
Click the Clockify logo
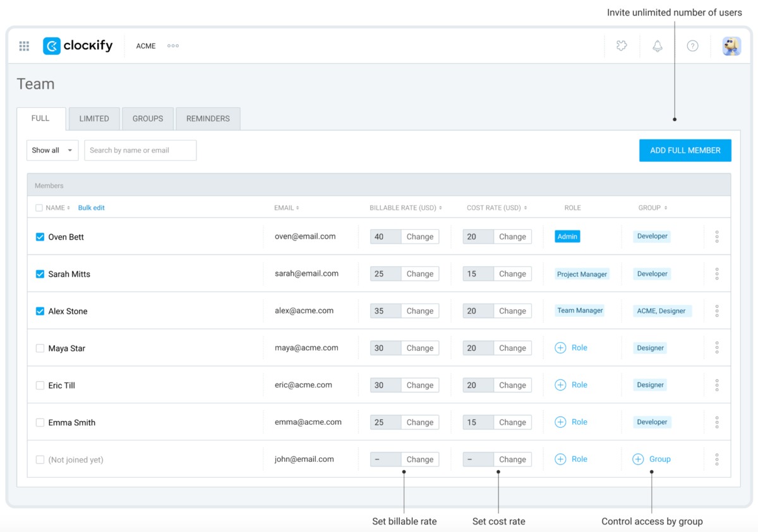(78, 46)
